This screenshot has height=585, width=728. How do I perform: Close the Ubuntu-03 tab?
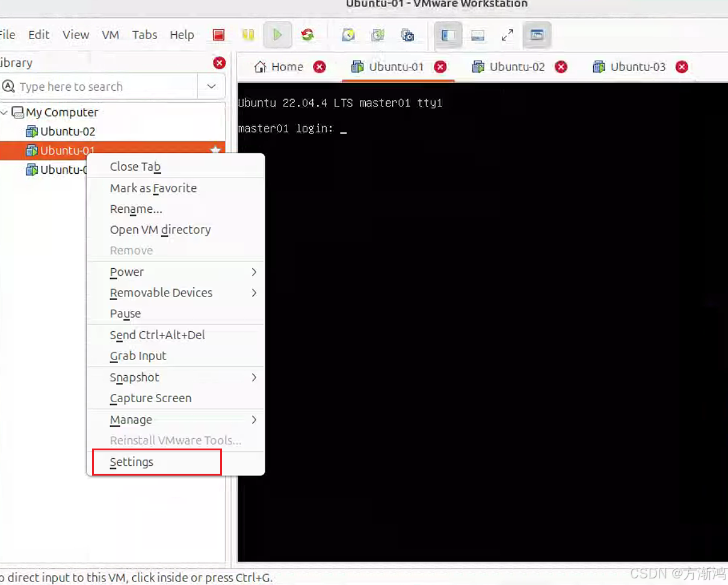(x=682, y=67)
